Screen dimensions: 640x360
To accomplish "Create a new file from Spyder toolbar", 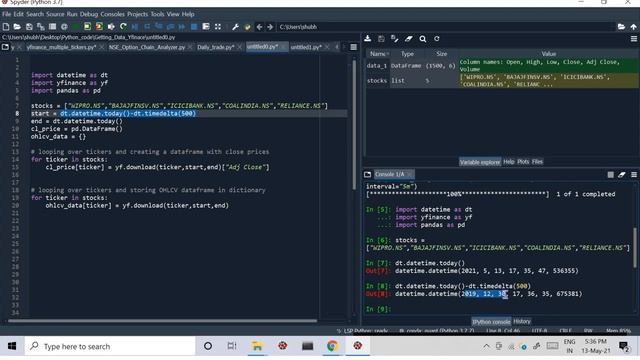I will click(x=6, y=27).
